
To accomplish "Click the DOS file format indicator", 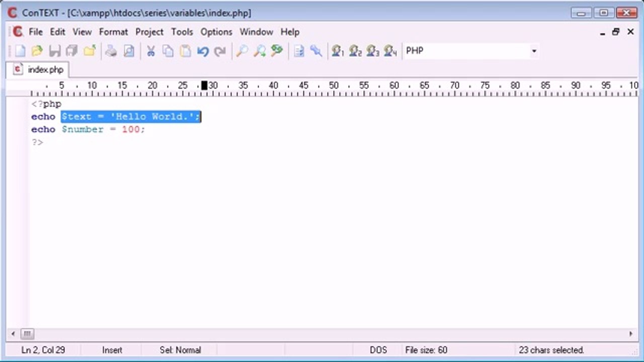I will 378,350.
